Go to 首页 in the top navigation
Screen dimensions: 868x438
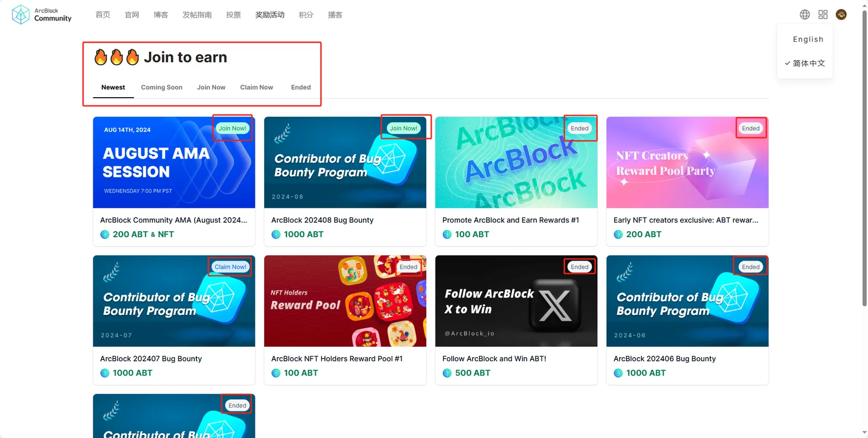point(103,15)
